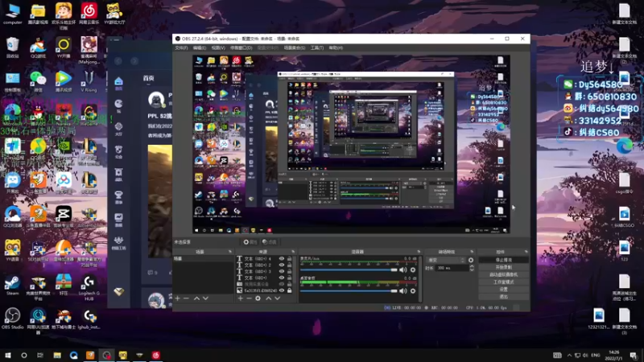Open 微信 WeChat desktop shortcut
This screenshot has height=362, width=644.
(x=38, y=81)
